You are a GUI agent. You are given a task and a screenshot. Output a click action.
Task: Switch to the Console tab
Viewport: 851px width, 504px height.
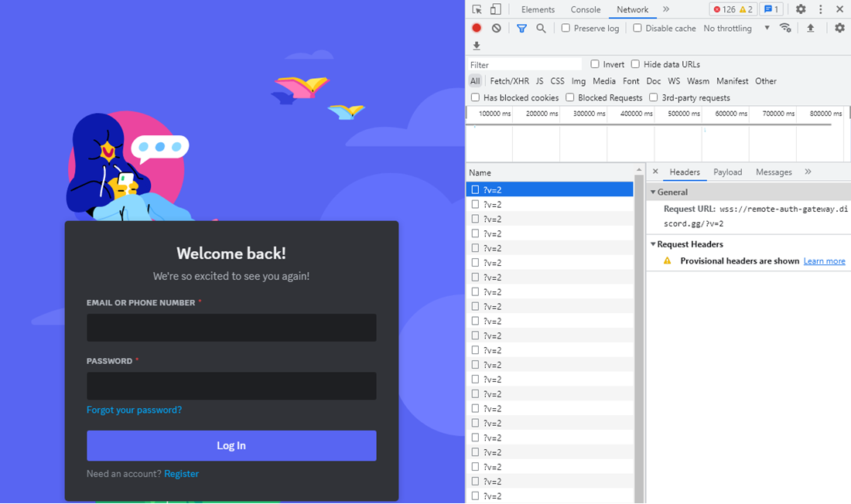tap(586, 9)
